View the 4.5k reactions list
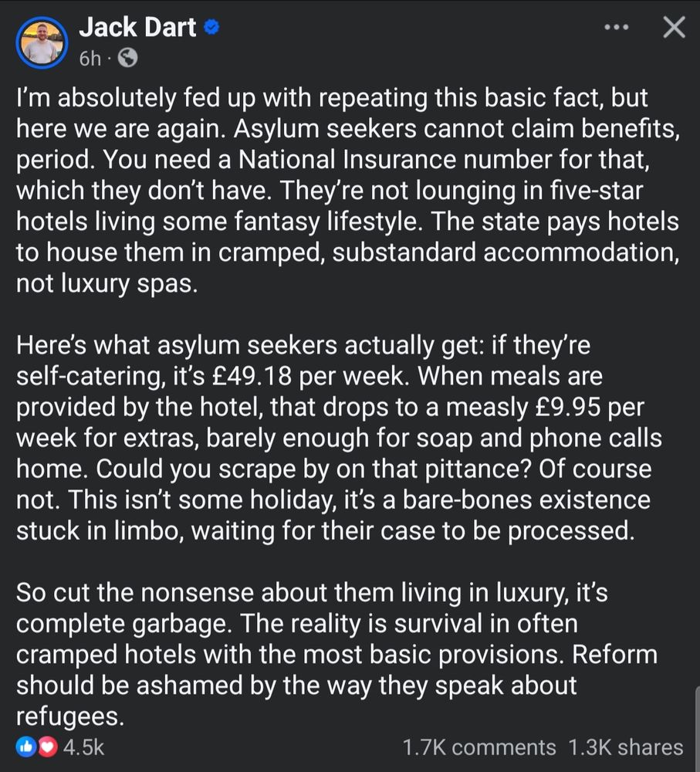Viewport: 700px width, 772px height. [x=83, y=747]
